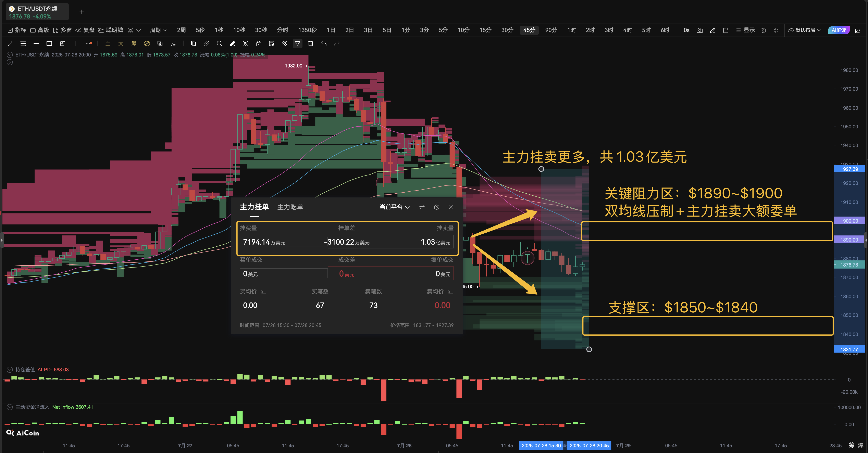Toggle the 买均价 tag icon
Screen dimensions: 868x453
[x=264, y=292]
